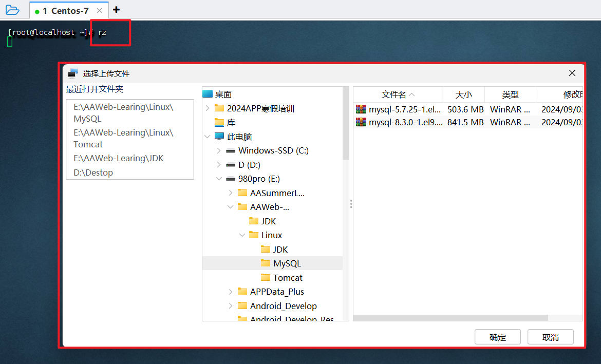This screenshot has height=364, width=601.
Task: Select the mysql-8.3.0 archive file icon
Action: [x=361, y=122]
